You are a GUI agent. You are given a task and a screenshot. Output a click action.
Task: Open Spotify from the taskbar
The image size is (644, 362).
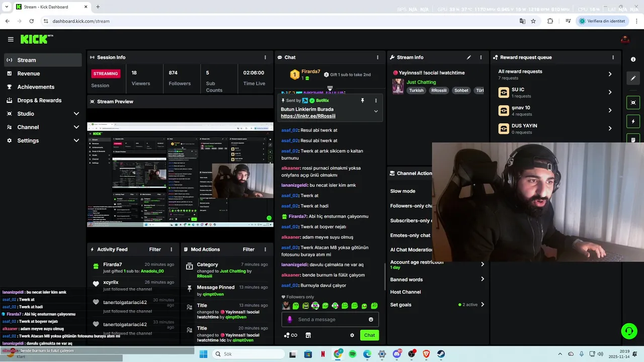click(x=353, y=354)
